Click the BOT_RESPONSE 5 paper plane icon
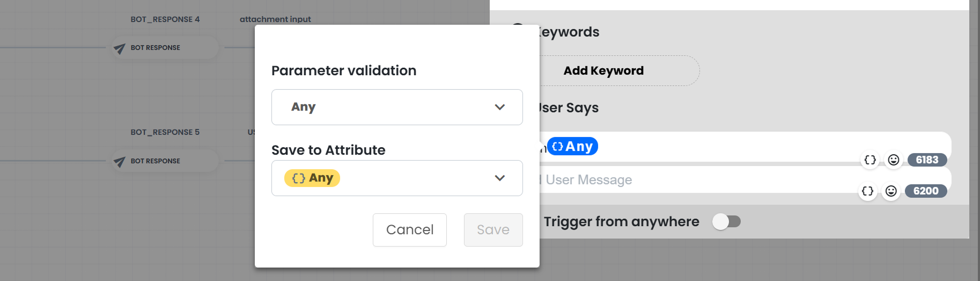 [120, 162]
